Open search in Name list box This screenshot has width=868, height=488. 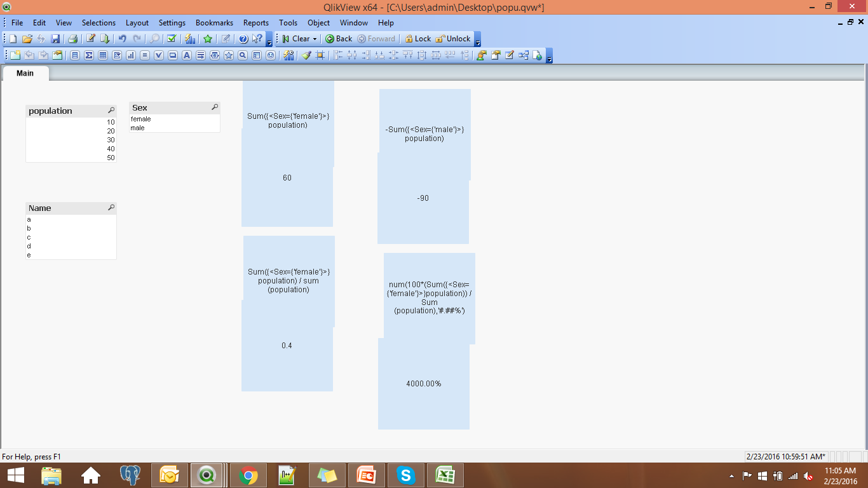click(x=111, y=208)
